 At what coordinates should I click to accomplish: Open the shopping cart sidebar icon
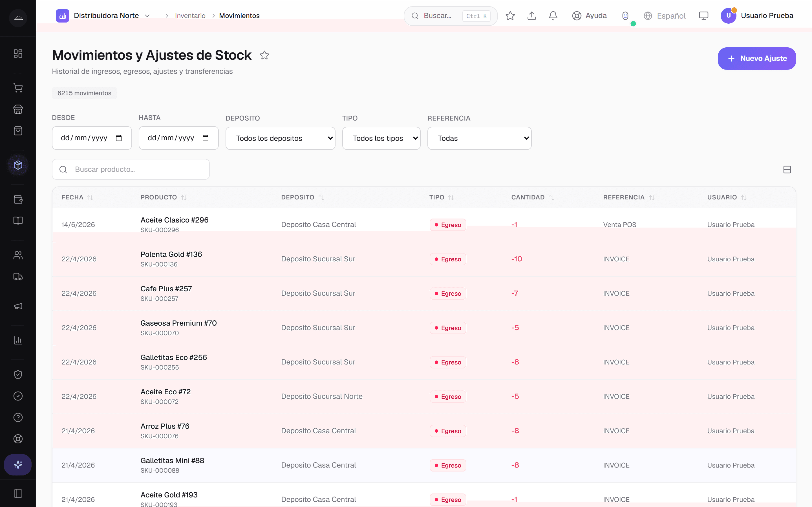(x=18, y=88)
